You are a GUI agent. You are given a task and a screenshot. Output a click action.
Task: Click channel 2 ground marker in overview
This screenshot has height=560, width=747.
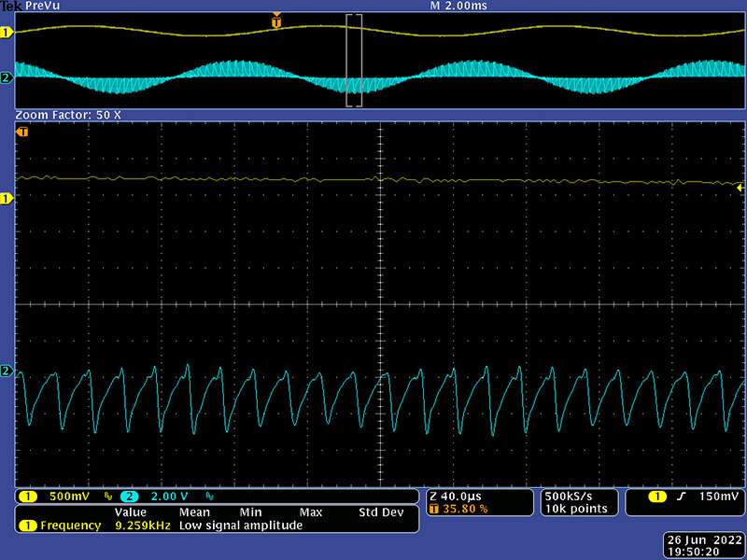pyautogui.click(x=7, y=77)
